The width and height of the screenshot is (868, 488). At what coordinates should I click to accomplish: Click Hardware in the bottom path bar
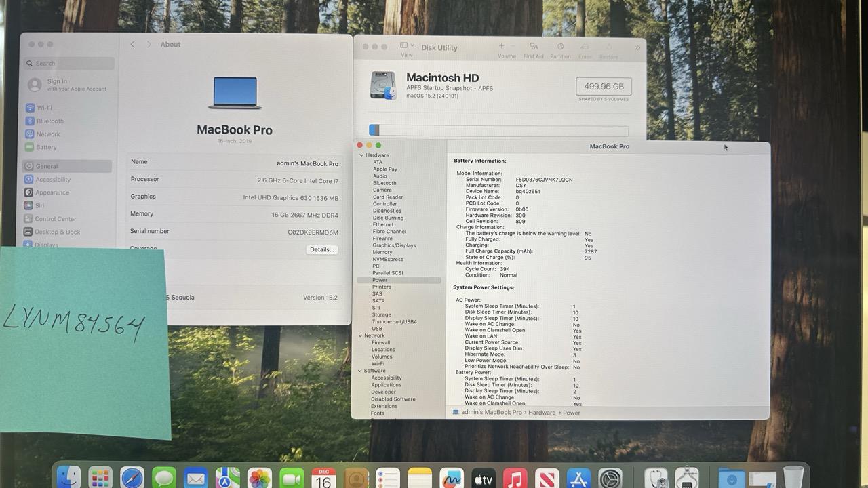point(542,413)
